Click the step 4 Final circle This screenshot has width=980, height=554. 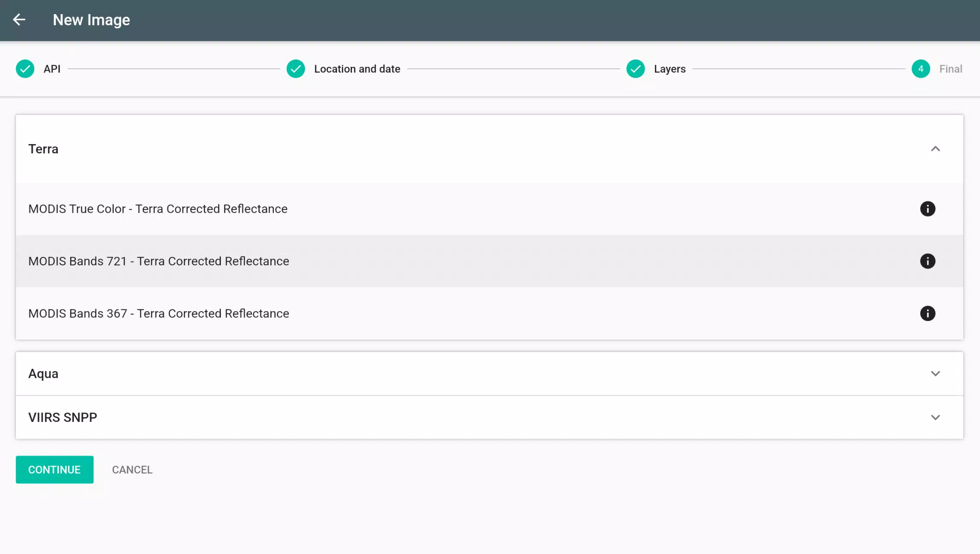921,69
